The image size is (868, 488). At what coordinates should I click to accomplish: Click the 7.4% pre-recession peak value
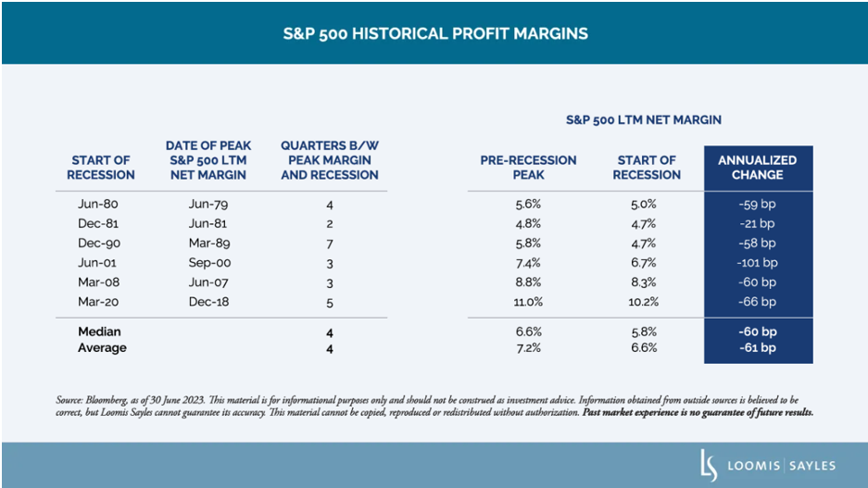pos(528,262)
